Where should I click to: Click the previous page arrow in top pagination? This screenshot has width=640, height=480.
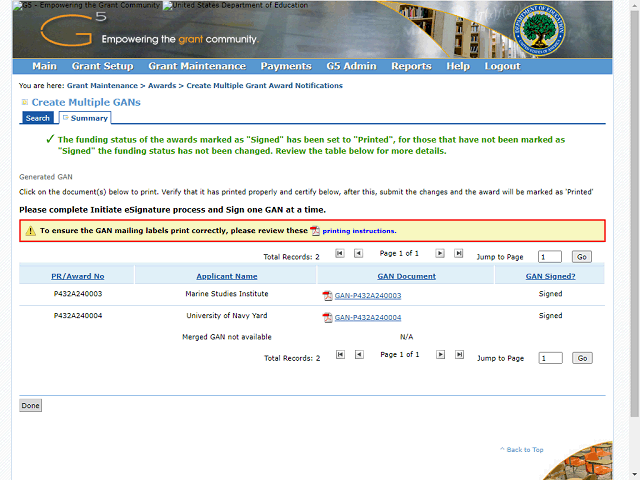(x=359, y=254)
